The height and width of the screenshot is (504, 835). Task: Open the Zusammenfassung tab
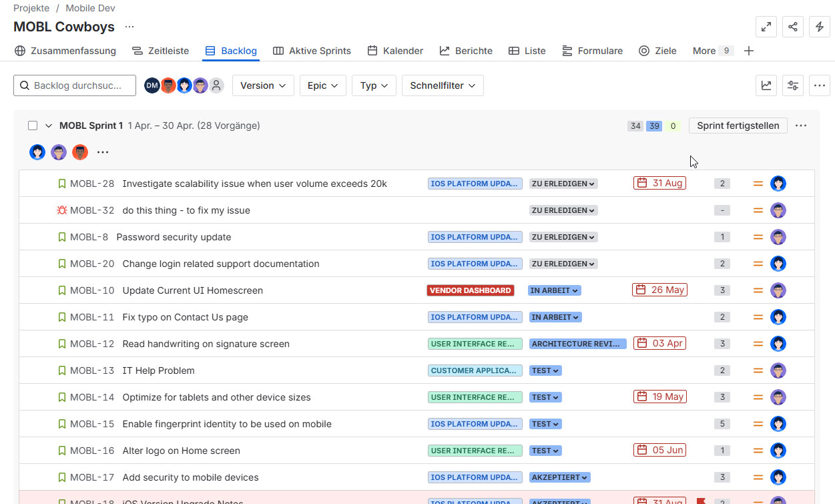65,51
